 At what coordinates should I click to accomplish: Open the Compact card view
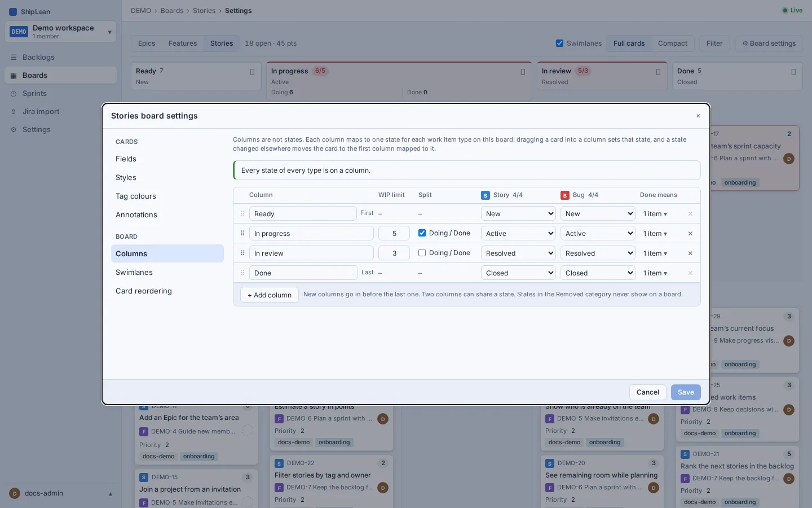pos(673,43)
